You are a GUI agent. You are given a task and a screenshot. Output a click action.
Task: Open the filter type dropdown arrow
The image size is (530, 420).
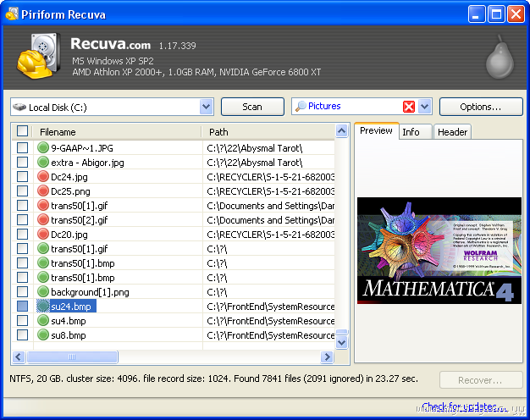[x=425, y=107]
